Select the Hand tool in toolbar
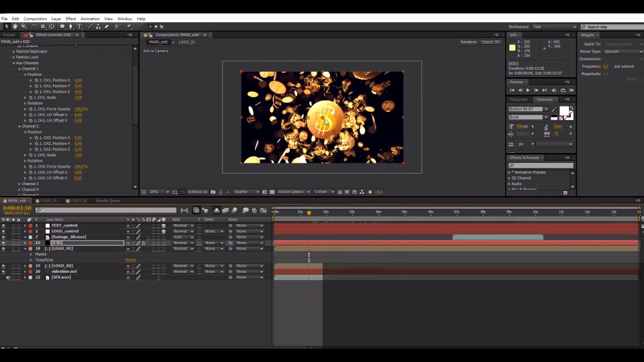Image resolution: width=644 pixels, height=362 pixels. pos(15,27)
